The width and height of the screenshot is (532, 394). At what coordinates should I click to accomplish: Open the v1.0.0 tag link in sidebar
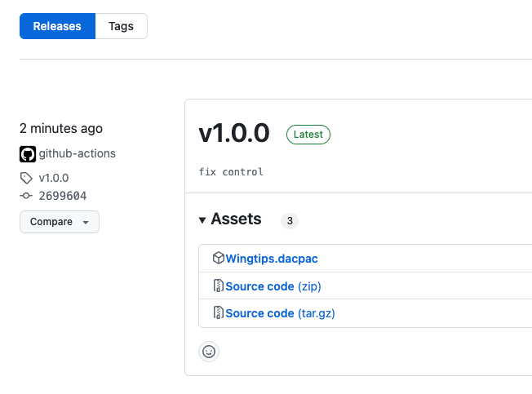pyautogui.click(x=54, y=178)
